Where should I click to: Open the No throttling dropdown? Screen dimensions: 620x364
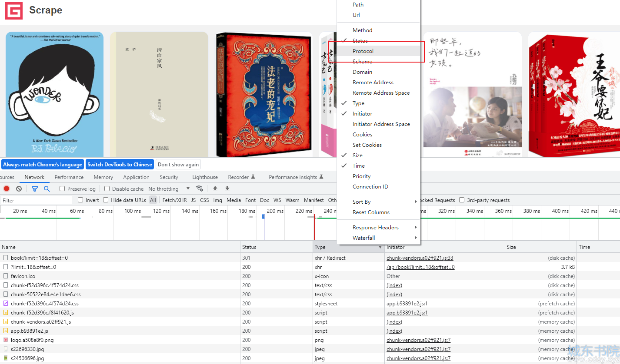point(169,189)
